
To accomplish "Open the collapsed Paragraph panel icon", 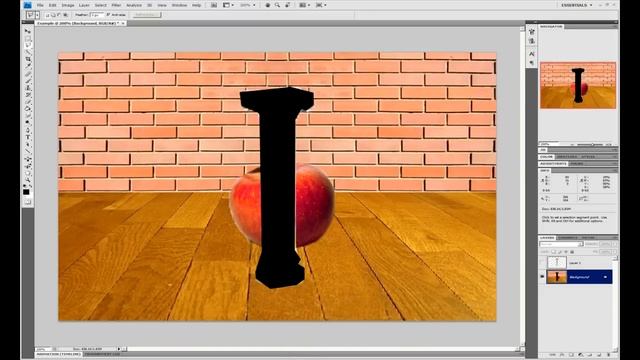I will tap(531, 63).
